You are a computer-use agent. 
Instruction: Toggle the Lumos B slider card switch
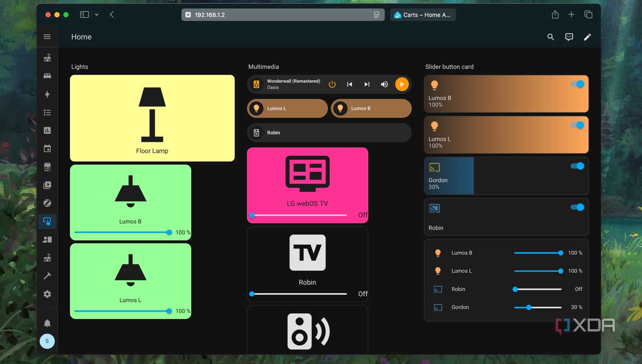point(577,84)
